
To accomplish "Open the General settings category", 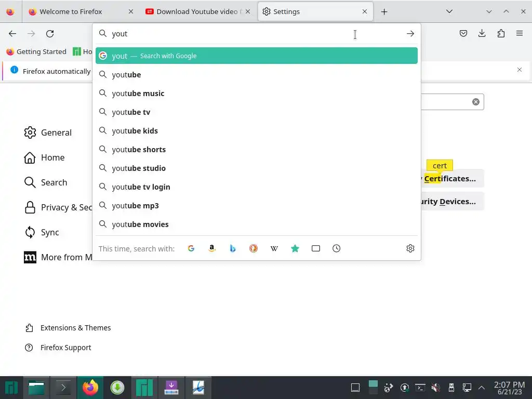I will coord(48,132).
